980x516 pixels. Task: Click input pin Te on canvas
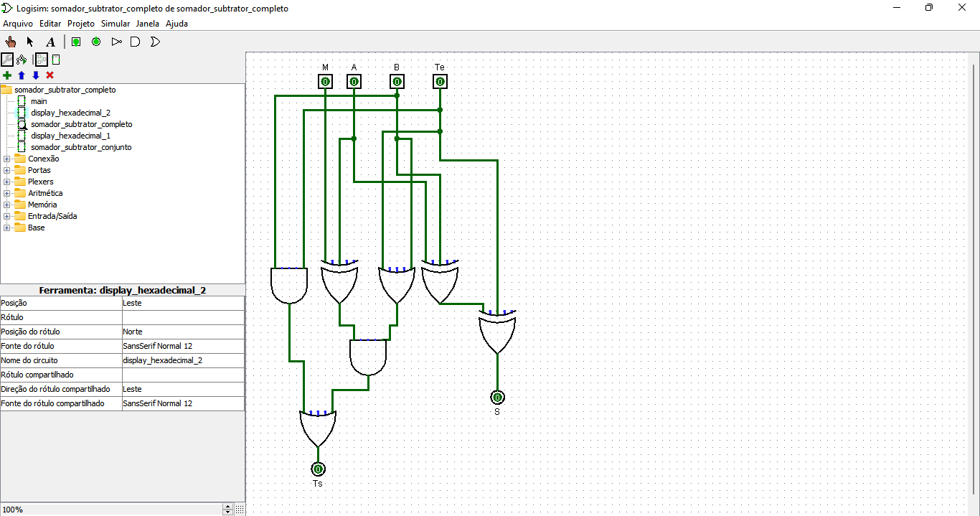click(440, 82)
